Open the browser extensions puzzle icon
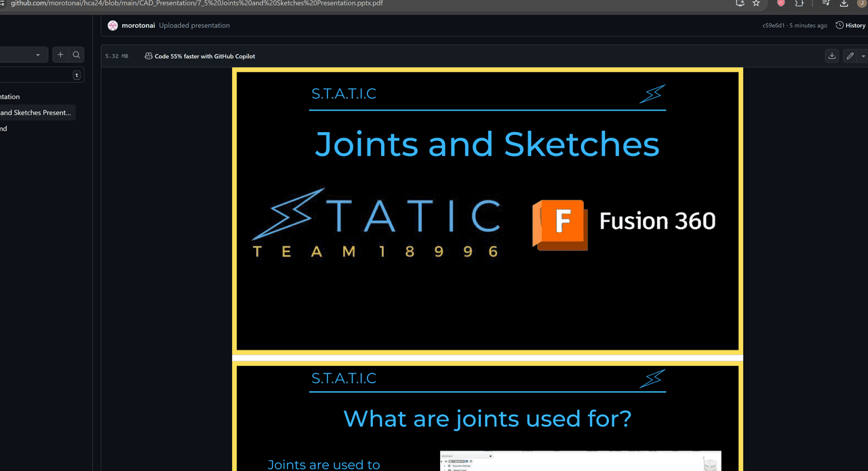 click(800, 3)
